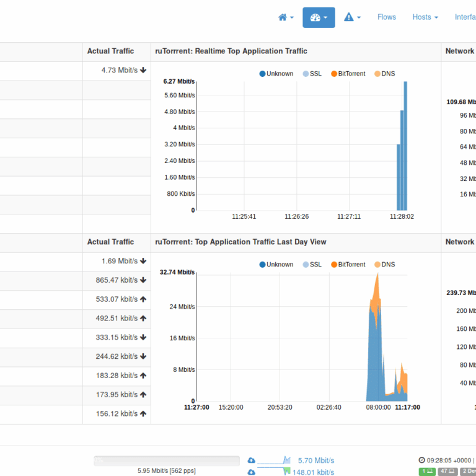Toggle DNS series in Last Day chart legend

385,265
